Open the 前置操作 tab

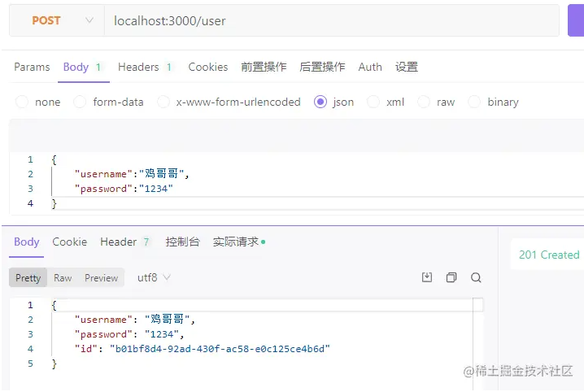click(x=264, y=67)
